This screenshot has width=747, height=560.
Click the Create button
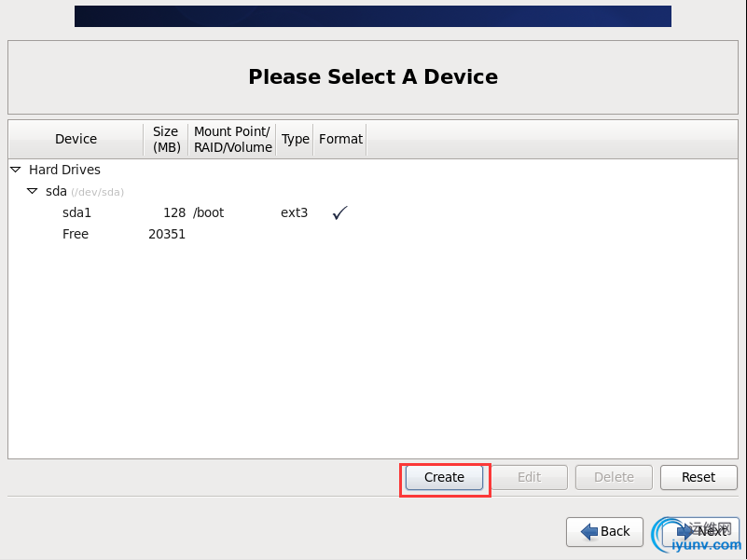(x=444, y=477)
